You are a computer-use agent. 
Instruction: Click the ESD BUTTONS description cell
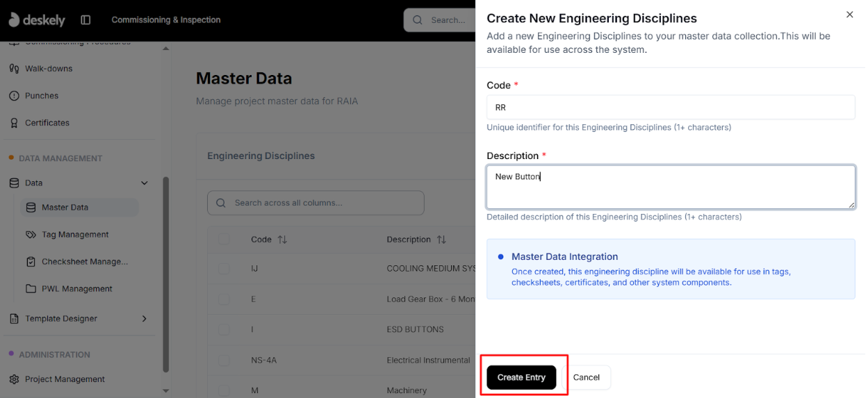point(415,330)
